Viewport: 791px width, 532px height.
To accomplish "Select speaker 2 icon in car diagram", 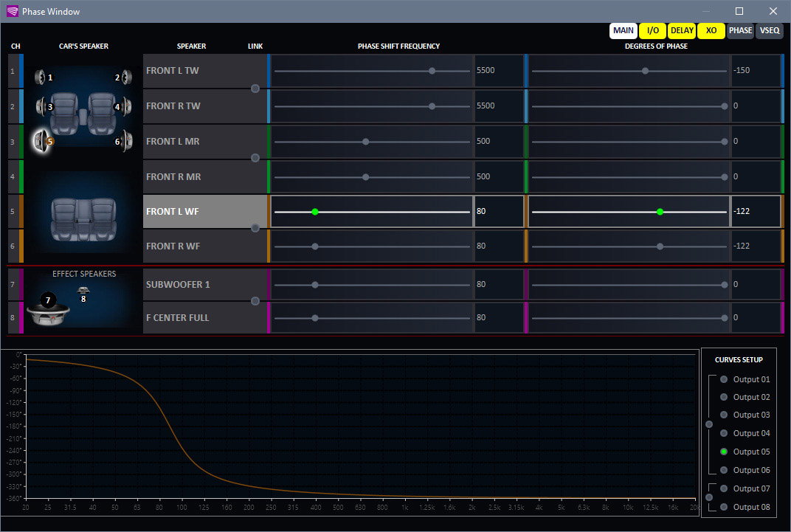I will click(127, 77).
